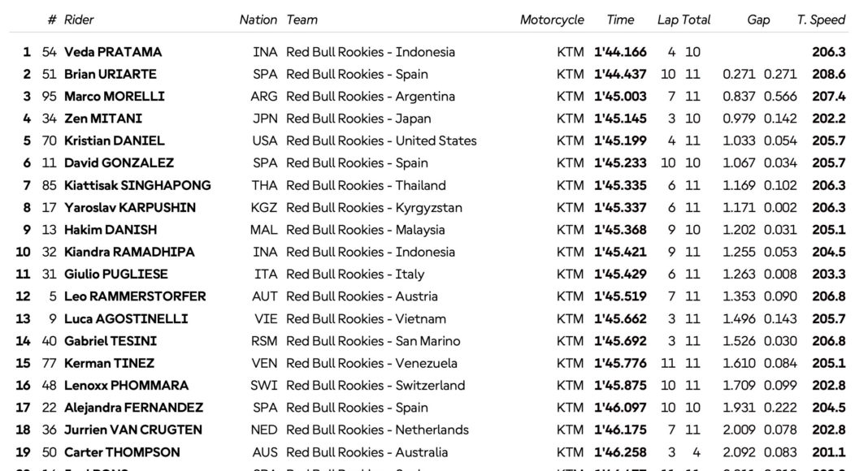
Task: Click the T. Speed column header
Action: (x=821, y=19)
